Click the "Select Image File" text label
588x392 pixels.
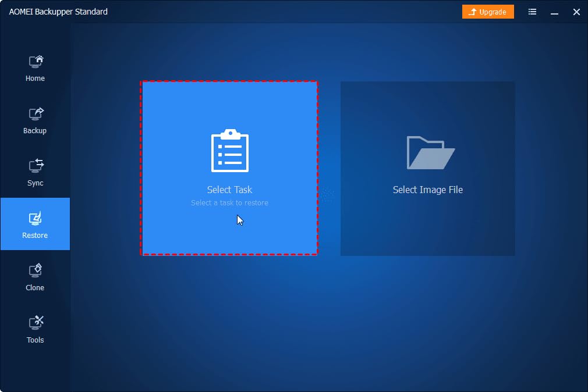coord(427,190)
